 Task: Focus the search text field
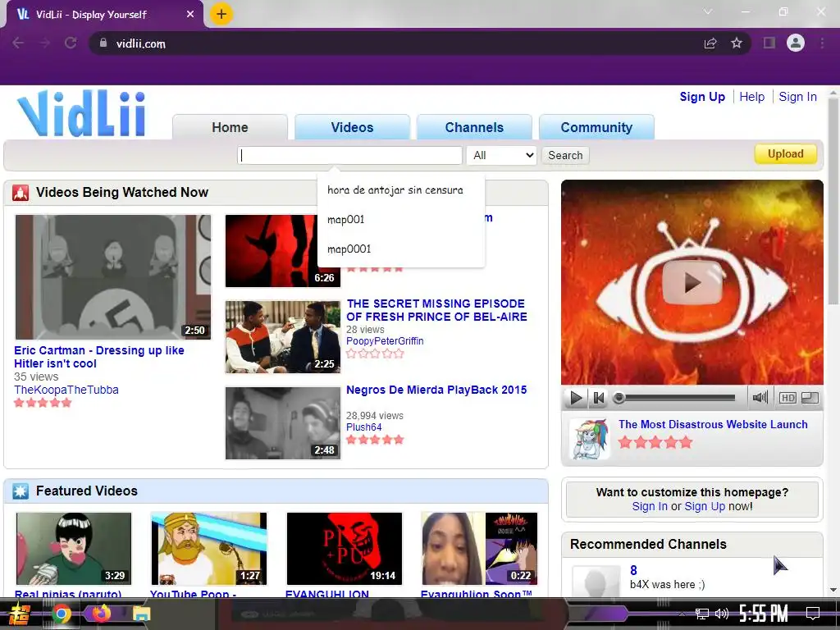349,155
